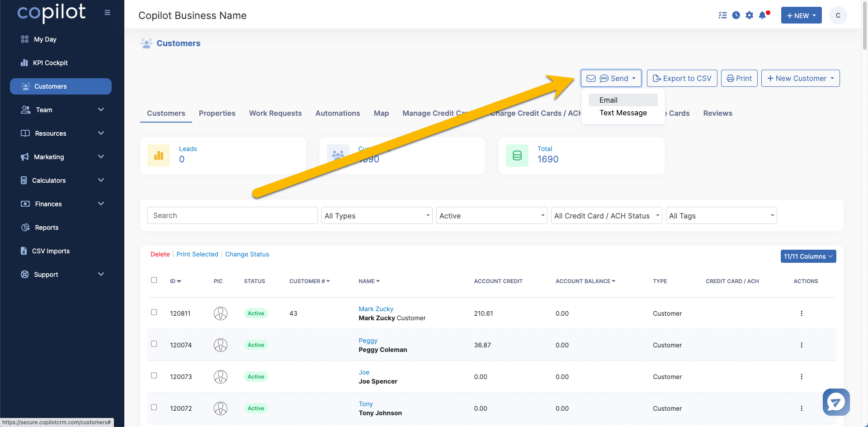Screen dimensions: 868x427
Task: Open actions menu for Tony Johnson row
Action: pos(802,408)
